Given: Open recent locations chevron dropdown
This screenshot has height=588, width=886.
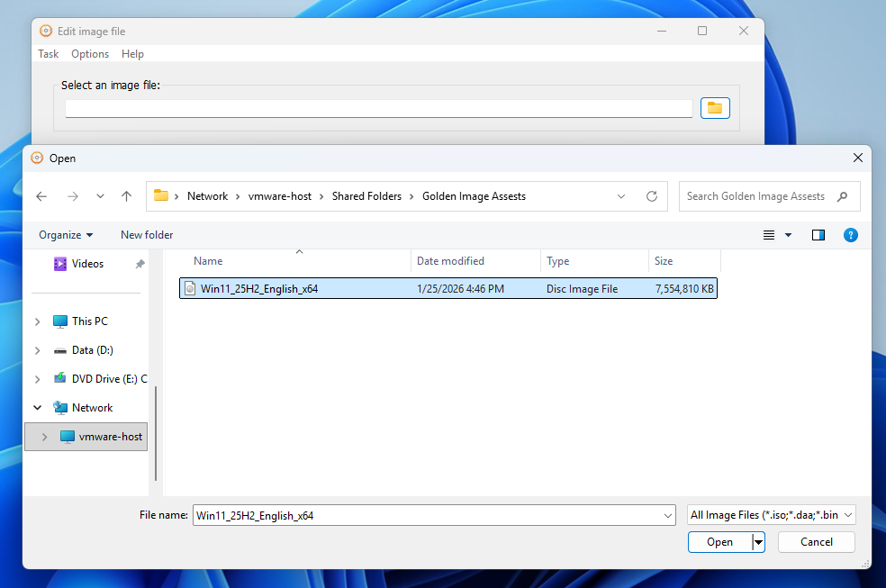Looking at the screenshot, I should point(100,196).
